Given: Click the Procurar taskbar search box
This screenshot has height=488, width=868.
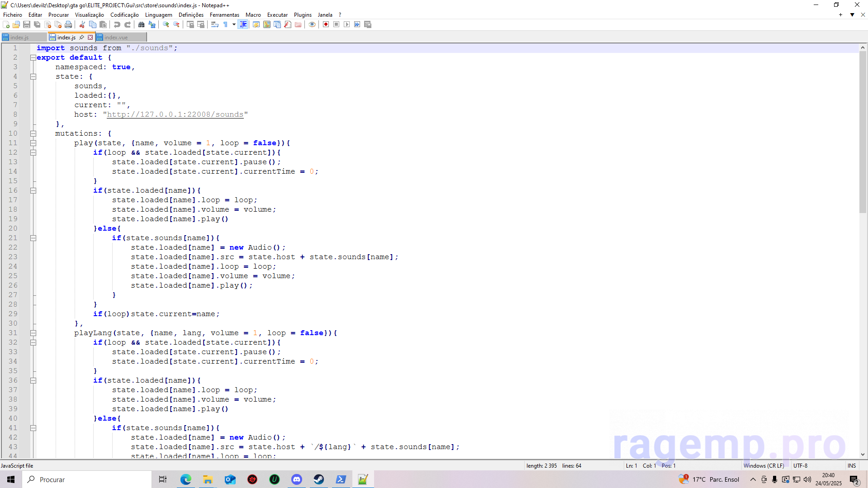Looking at the screenshot, I should point(87,479).
